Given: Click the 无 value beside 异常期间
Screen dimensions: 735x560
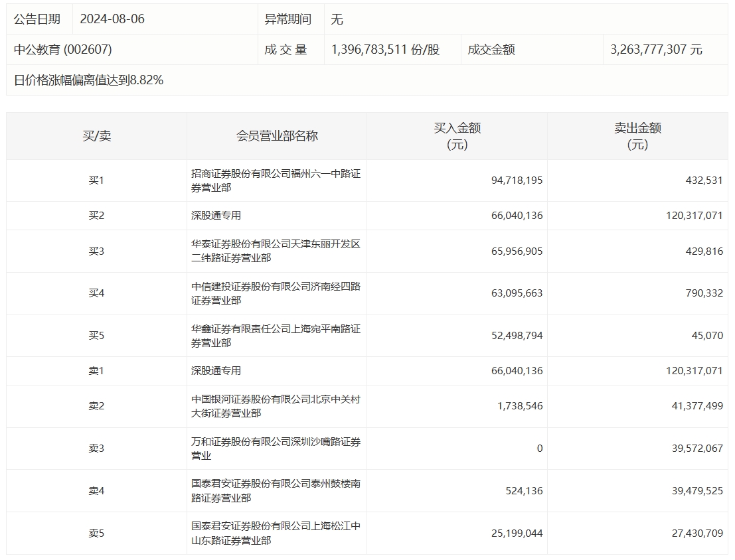Looking at the screenshot, I should pos(337,19).
